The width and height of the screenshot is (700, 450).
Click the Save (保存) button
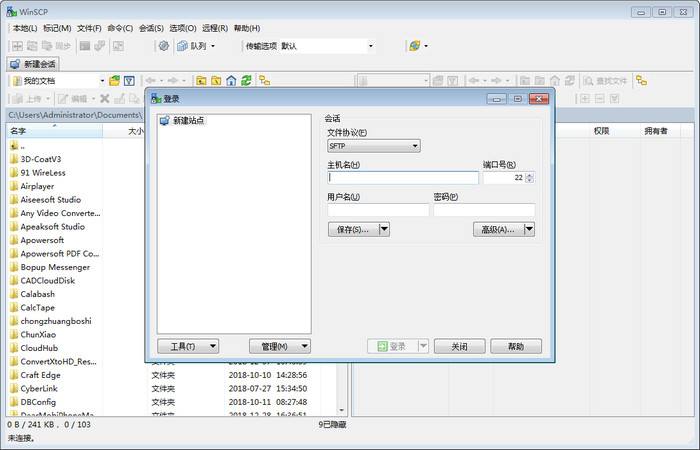click(353, 229)
